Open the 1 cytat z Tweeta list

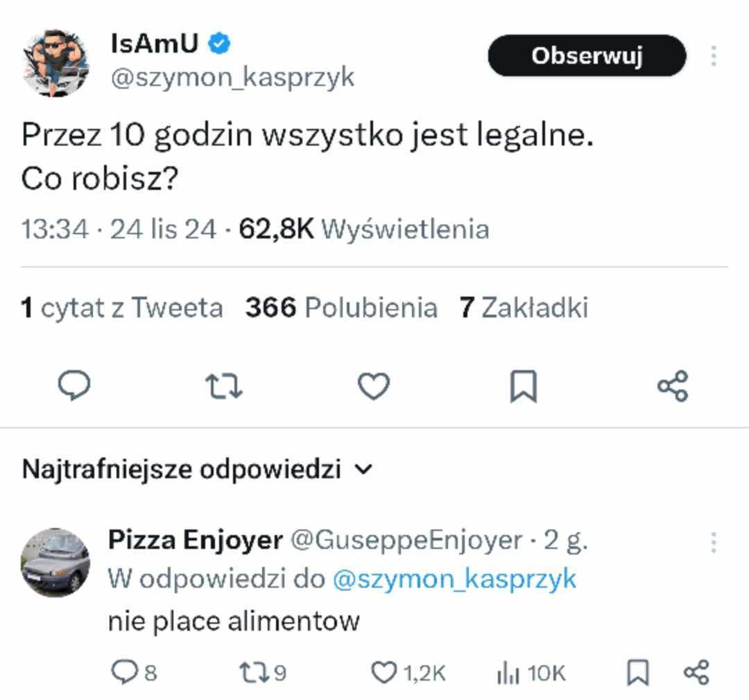[122, 307]
